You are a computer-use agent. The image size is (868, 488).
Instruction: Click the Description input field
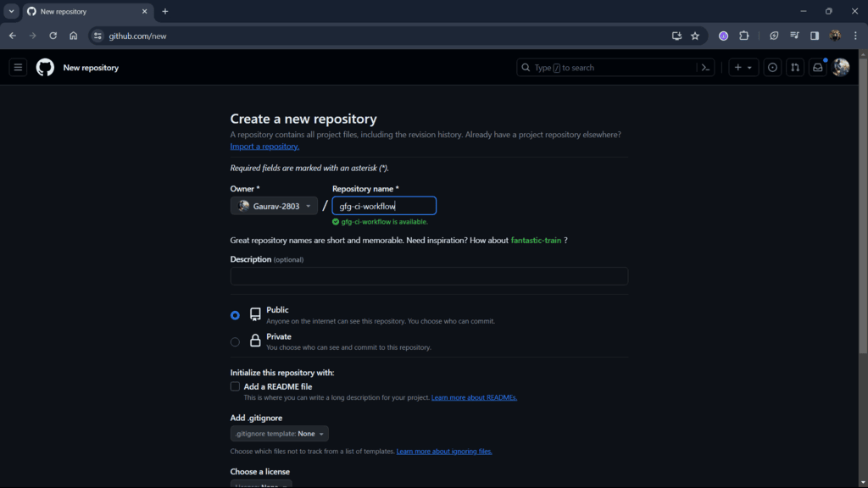pos(429,276)
